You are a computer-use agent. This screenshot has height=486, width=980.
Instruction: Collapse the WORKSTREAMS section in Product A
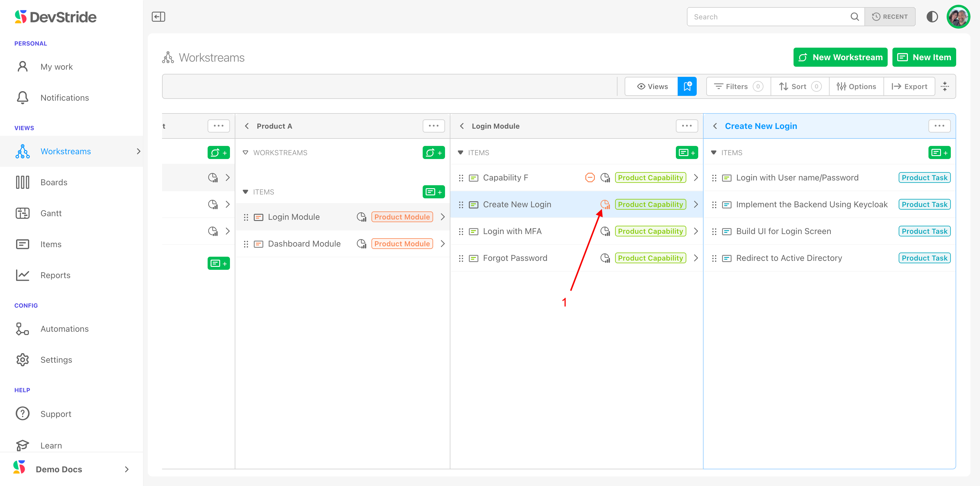(x=245, y=152)
